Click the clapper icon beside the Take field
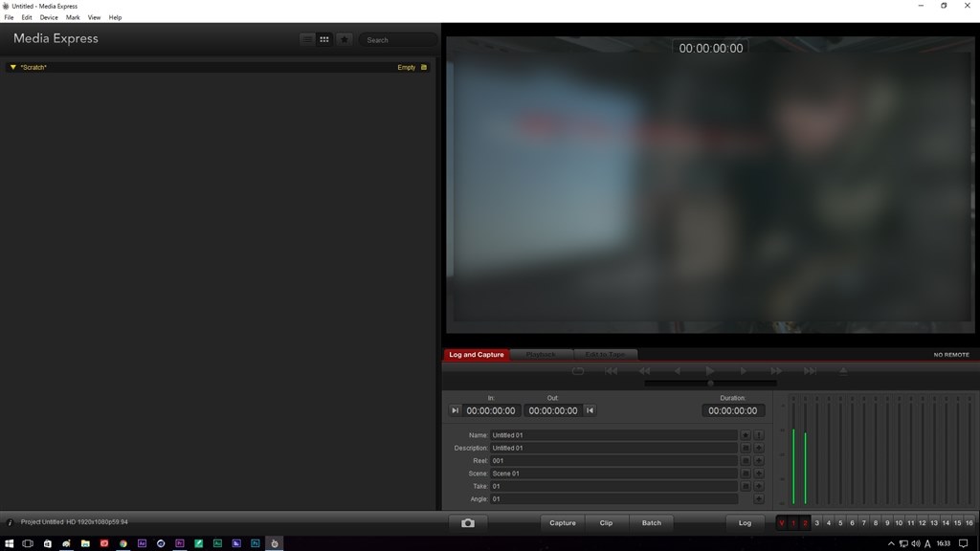The image size is (980, 551). coord(746,487)
